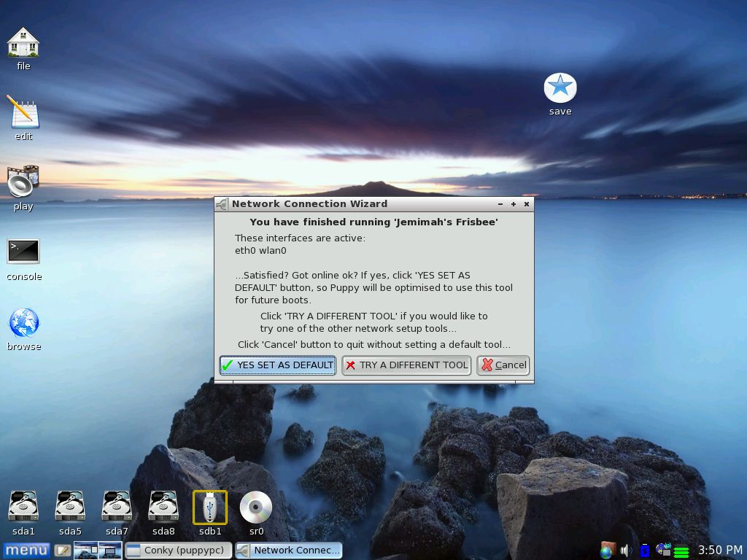Open the sdb1 USB drive icon
Image resolution: width=747 pixels, height=560 pixels.
pos(210,507)
